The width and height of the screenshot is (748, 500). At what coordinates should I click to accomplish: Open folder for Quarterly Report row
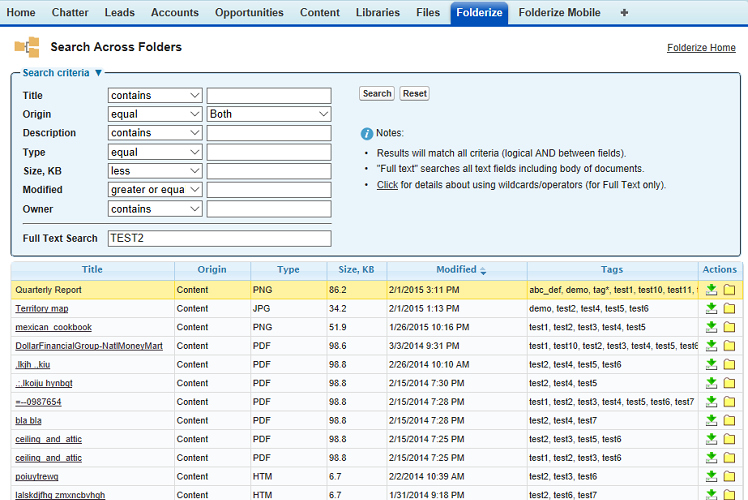pos(729,290)
